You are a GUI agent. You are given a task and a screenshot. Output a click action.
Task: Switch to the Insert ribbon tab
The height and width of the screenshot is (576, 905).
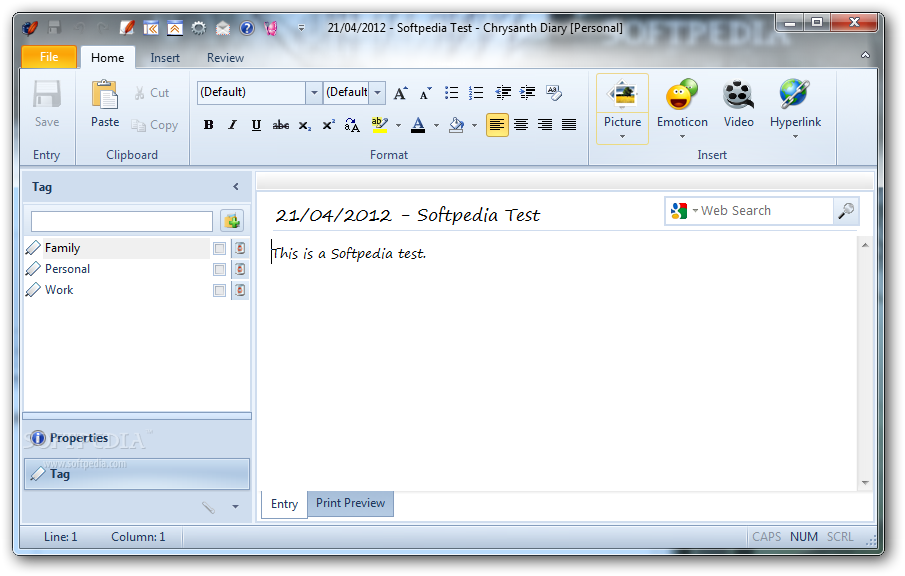pos(164,58)
